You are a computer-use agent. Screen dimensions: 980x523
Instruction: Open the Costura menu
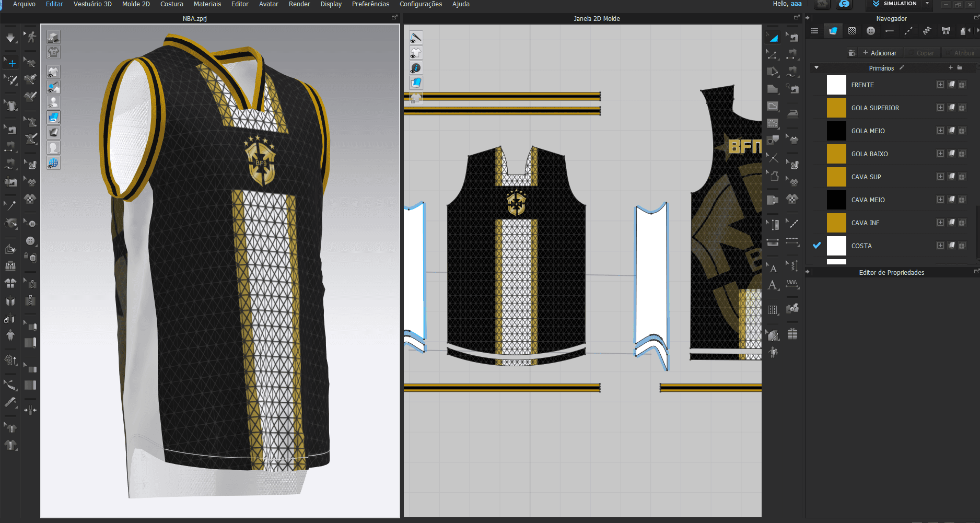coord(172,4)
